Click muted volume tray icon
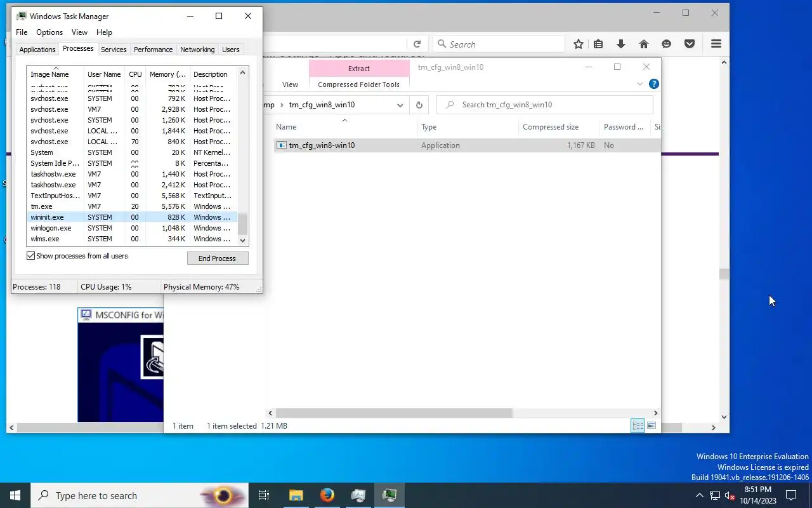This screenshot has height=508, width=812. (730, 495)
